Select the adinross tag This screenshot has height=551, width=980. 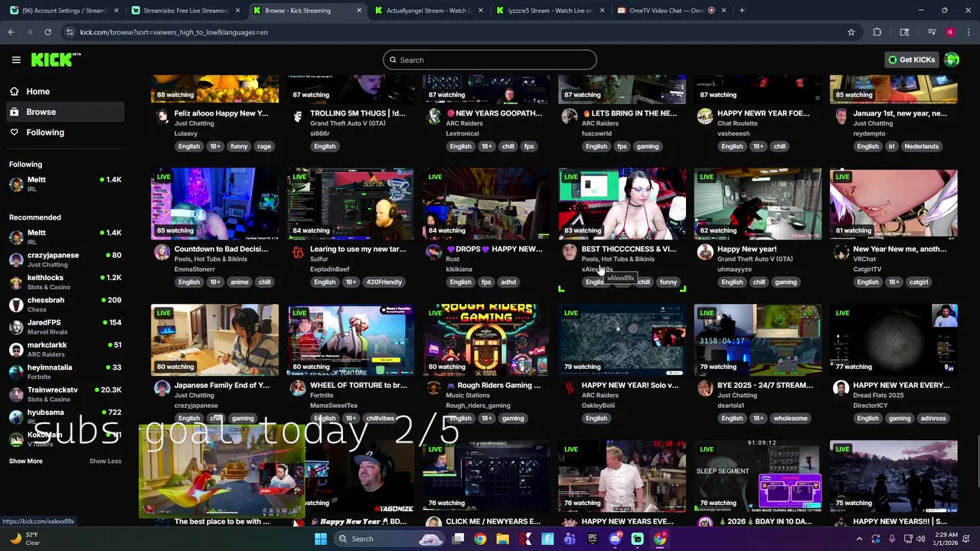pos(933,418)
